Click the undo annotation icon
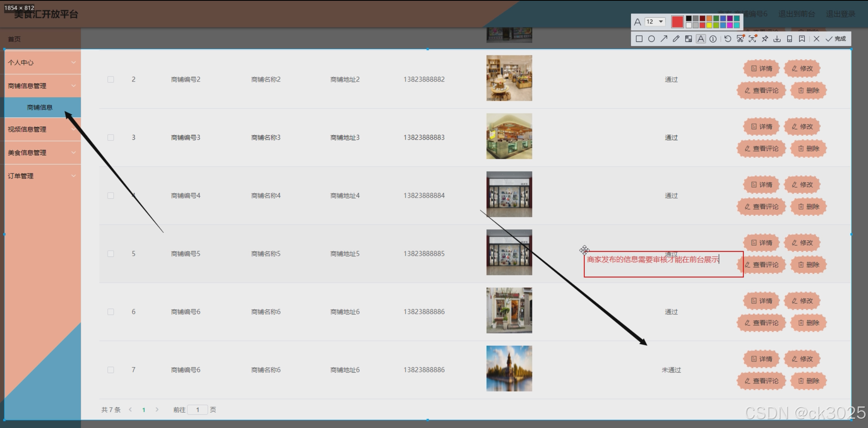 point(728,39)
